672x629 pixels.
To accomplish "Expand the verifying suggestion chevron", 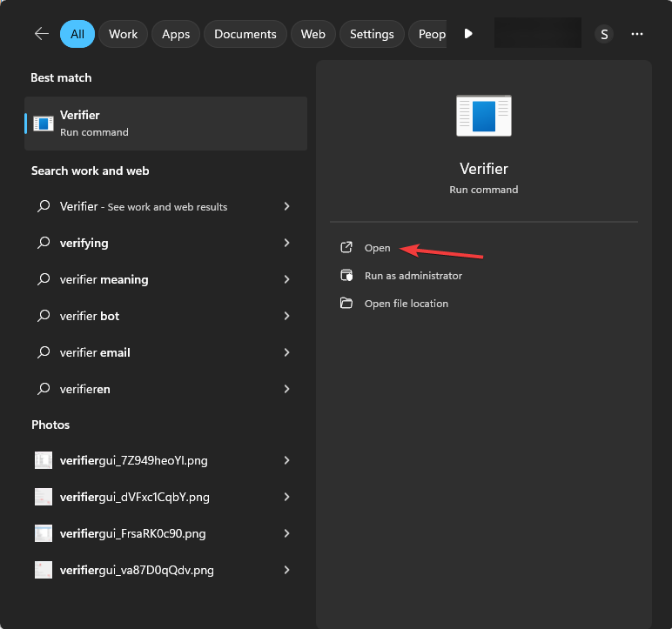I will (286, 244).
